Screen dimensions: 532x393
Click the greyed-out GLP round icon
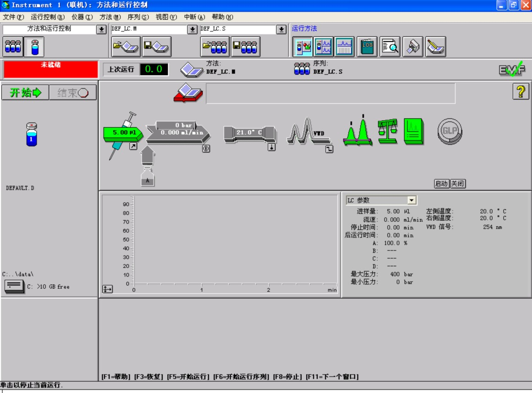tap(450, 131)
